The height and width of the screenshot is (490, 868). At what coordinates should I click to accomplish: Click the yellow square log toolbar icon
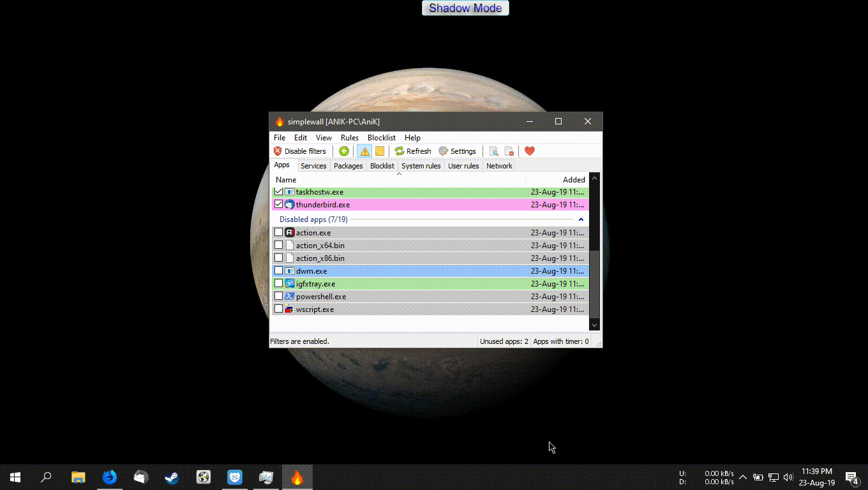click(380, 151)
